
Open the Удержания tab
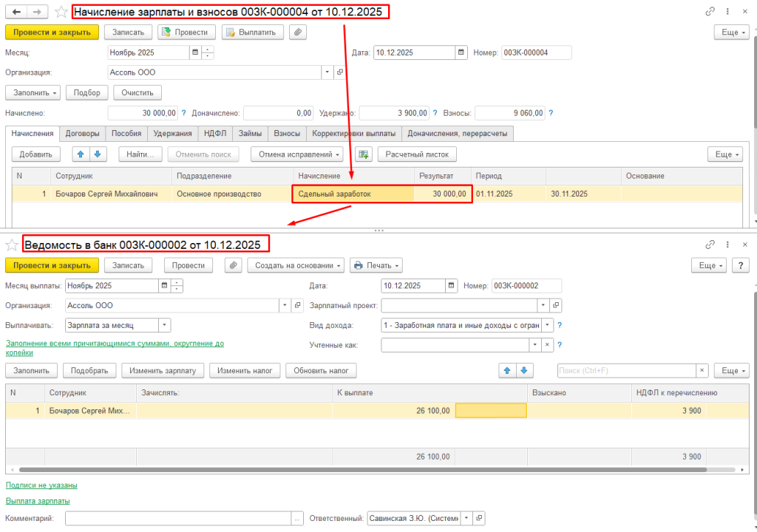(x=173, y=134)
